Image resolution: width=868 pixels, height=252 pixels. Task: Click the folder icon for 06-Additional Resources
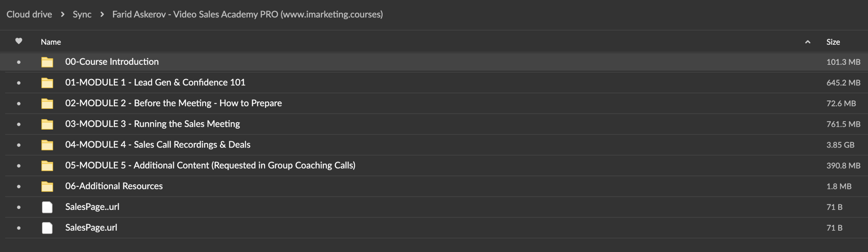[x=47, y=186]
